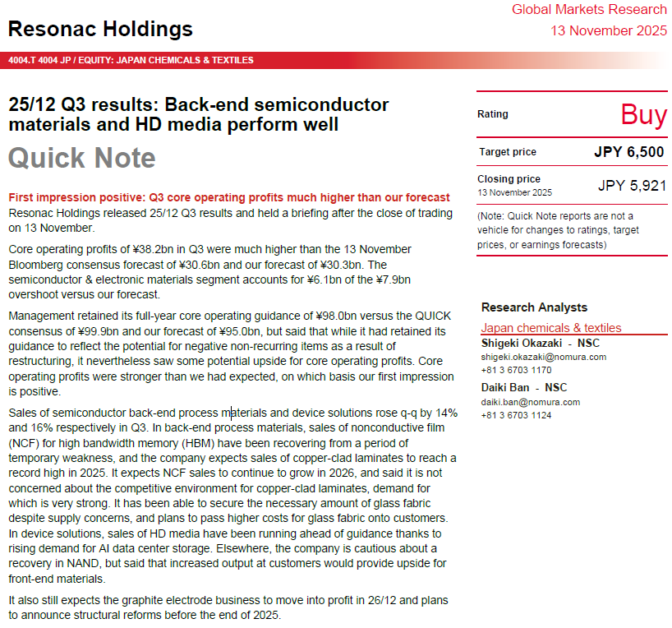Screen dimensions: 672x628
Task: Click the Resonac Holdings title
Action: coord(100,29)
